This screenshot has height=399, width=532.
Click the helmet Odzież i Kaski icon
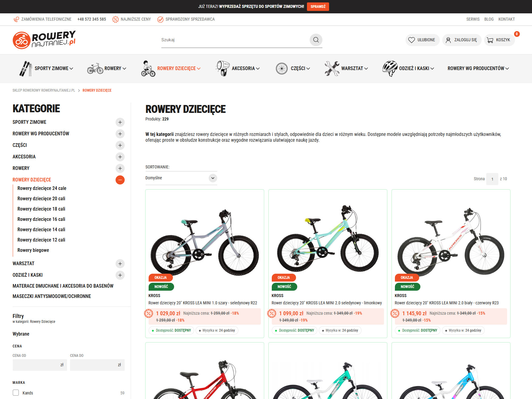(389, 69)
